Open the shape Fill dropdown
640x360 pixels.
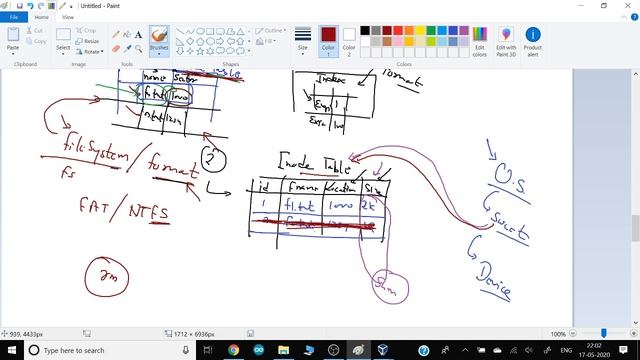pos(266,41)
